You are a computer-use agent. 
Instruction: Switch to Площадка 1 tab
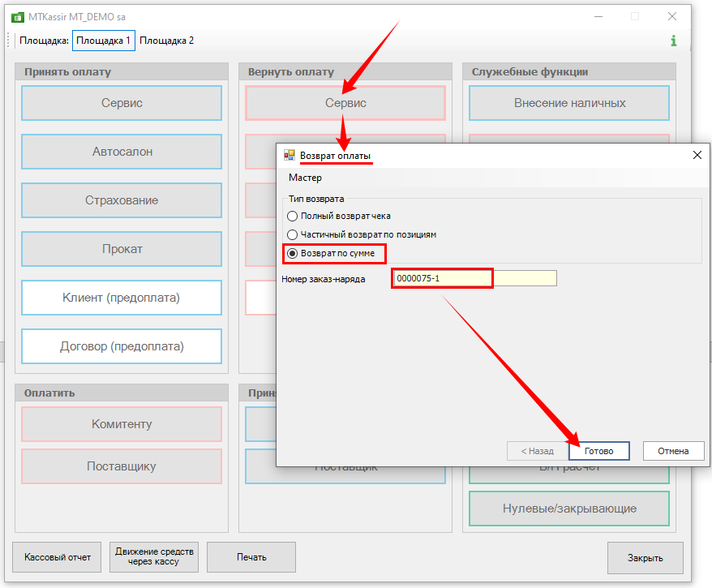[103, 41]
